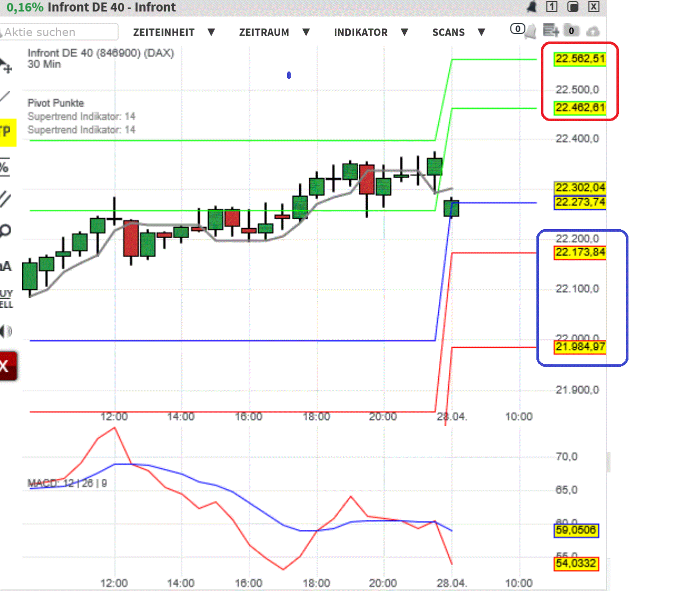Click the 70,0 axis value in MACD panel

point(566,457)
